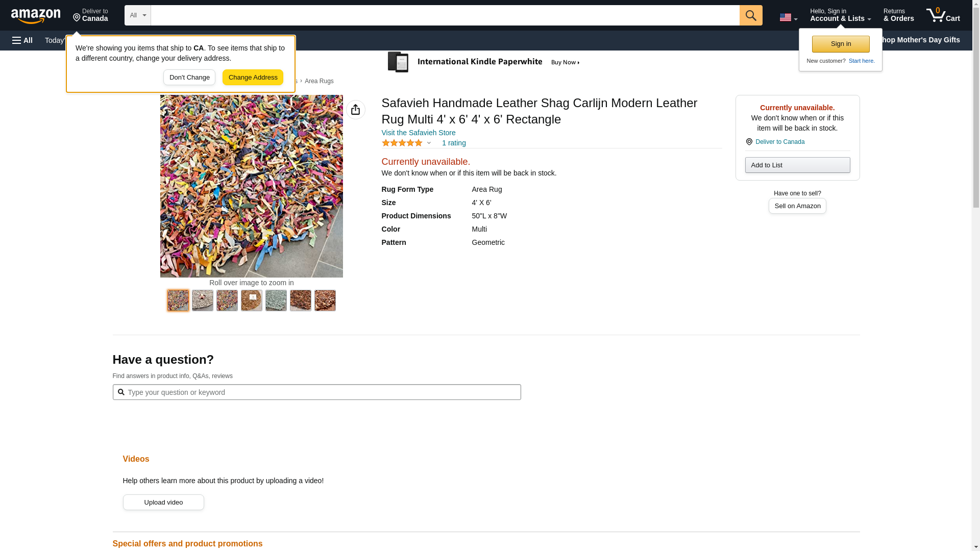Image resolution: width=980 pixels, height=551 pixels.
Task: Click the search magnifier button
Action: [x=750, y=15]
